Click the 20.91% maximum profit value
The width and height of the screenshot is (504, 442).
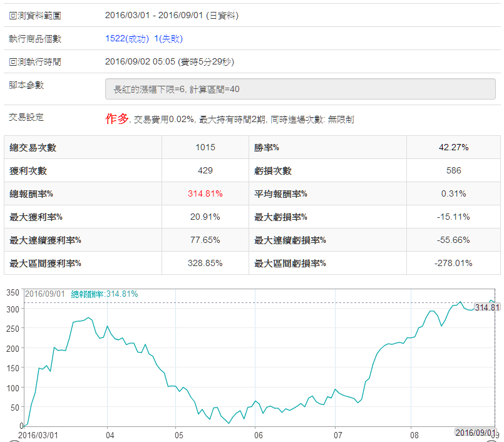click(x=205, y=217)
